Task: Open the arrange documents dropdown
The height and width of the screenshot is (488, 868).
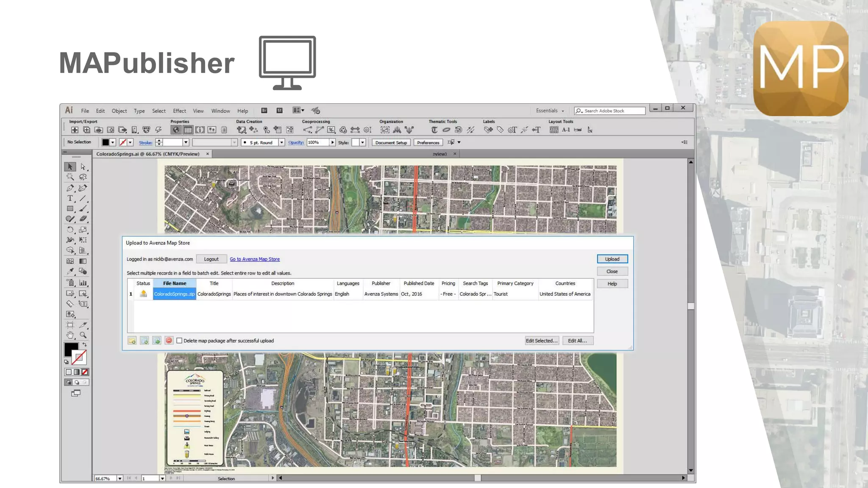Action: 298,111
